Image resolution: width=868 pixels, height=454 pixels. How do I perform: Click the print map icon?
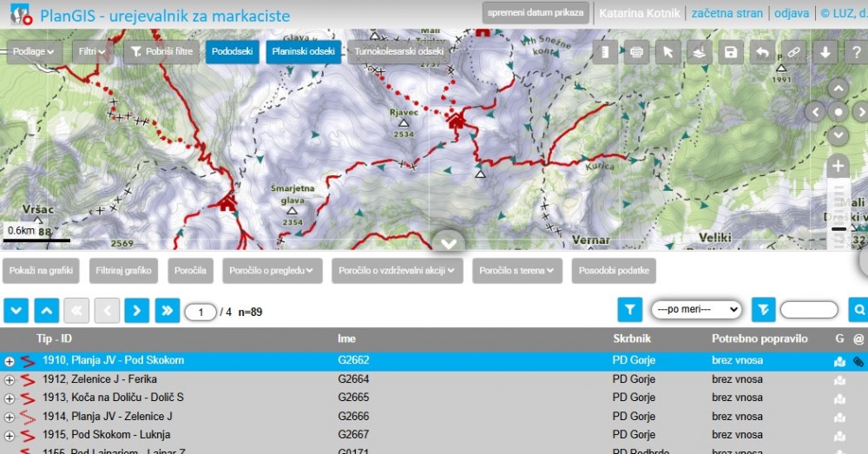636,52
